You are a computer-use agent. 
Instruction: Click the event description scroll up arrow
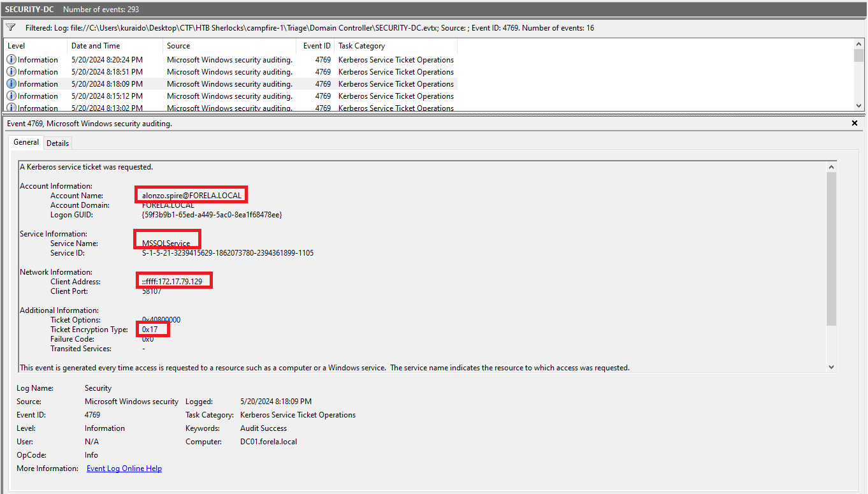pos(831,166)
